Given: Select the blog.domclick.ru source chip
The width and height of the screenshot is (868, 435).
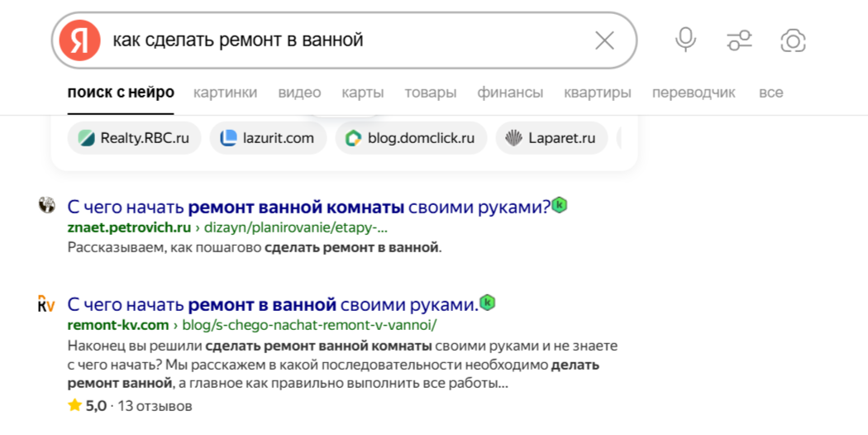Looking at the screenshot, I should click(411, 138).
